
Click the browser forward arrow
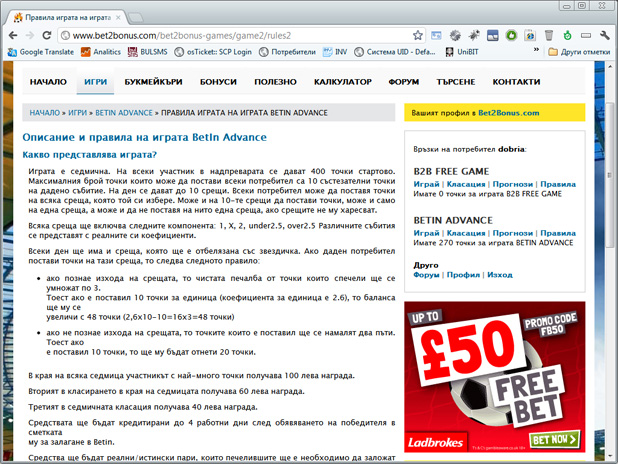coord(30,35)
